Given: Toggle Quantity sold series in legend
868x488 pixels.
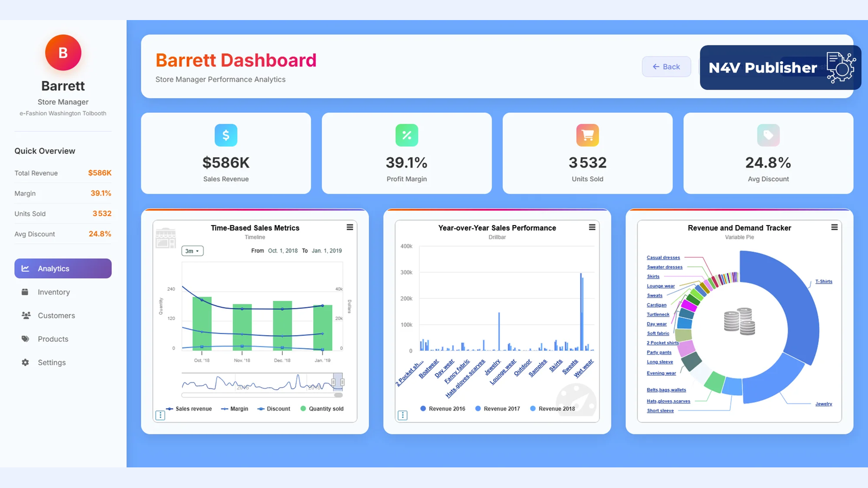Looking at the screenshot, I should coord(322,409).
